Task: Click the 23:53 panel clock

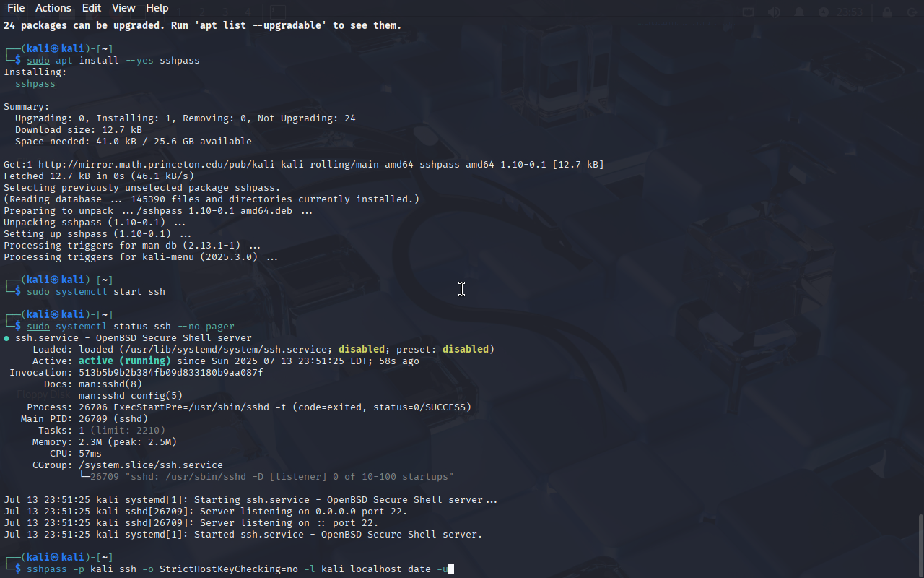Action: tap(850, 12)
